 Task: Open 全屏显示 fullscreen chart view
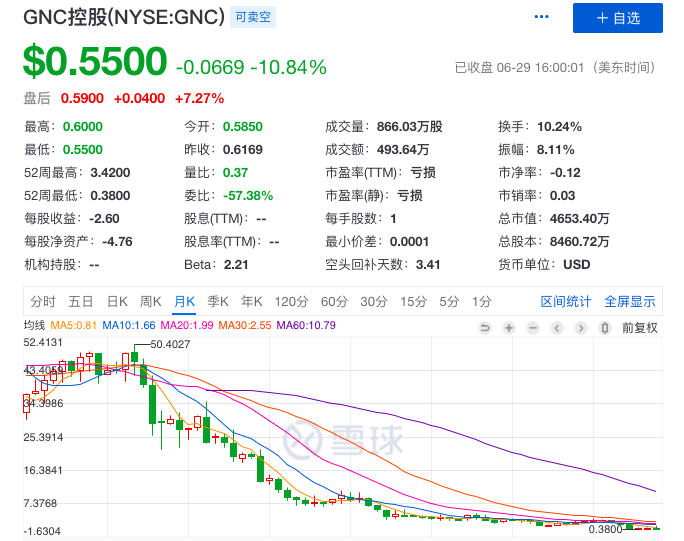629,301
